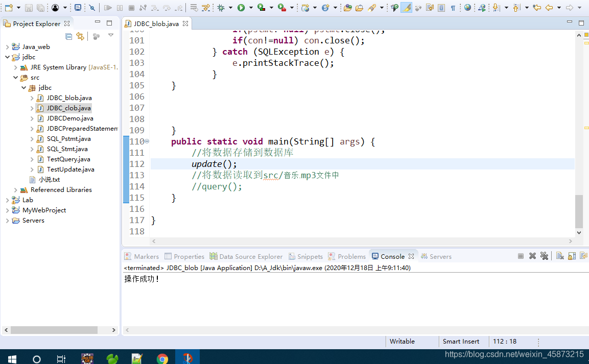Select SQL_Pstmt.java file
The width and height of the screenshot is (589, 364).
[69, 139]
